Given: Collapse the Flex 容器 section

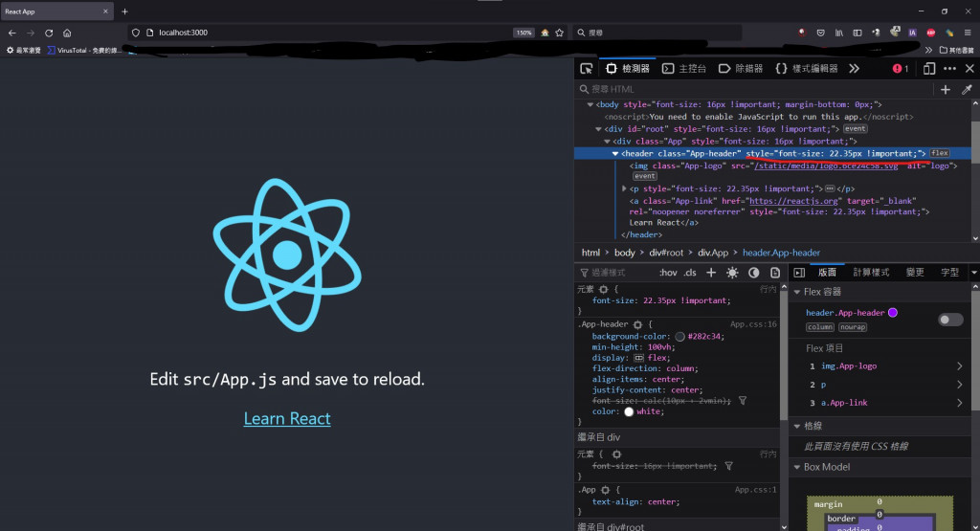Looking at the screenshot, I should pyautogui.click(x=797, y=292).
